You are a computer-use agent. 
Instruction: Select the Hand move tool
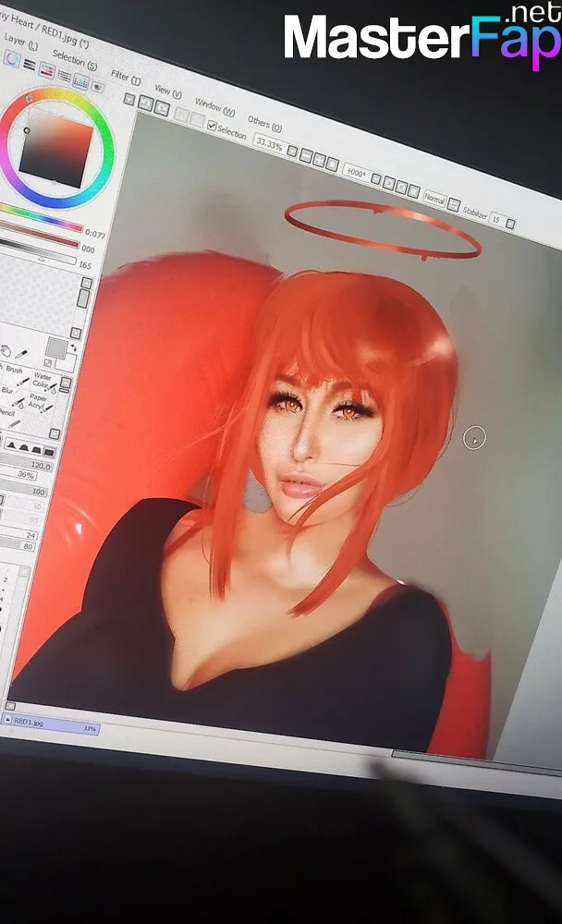pos(6,350)
